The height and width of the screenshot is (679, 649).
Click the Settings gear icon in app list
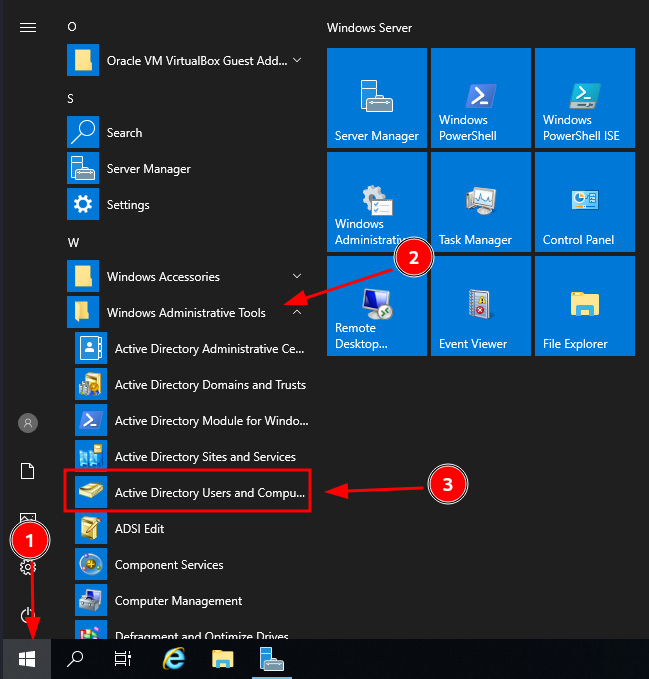(83, 204)
